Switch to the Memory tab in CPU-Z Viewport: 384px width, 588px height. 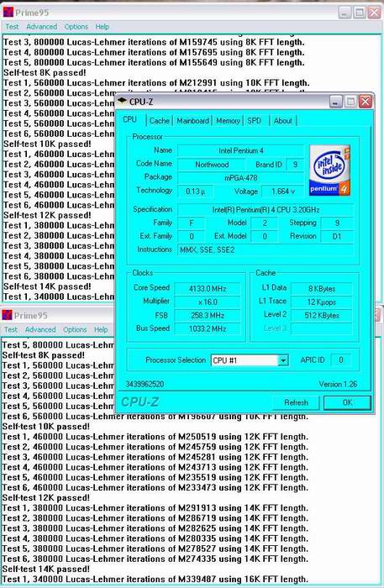228,121
